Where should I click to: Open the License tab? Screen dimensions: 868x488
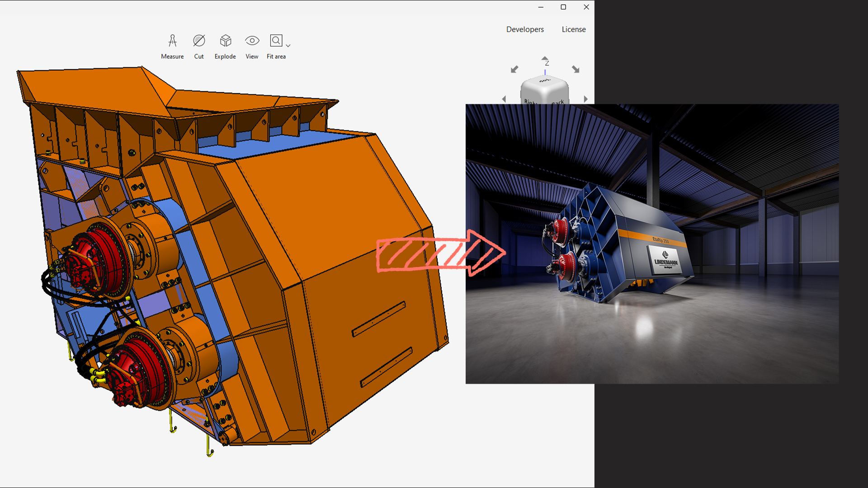coord(574,29)
